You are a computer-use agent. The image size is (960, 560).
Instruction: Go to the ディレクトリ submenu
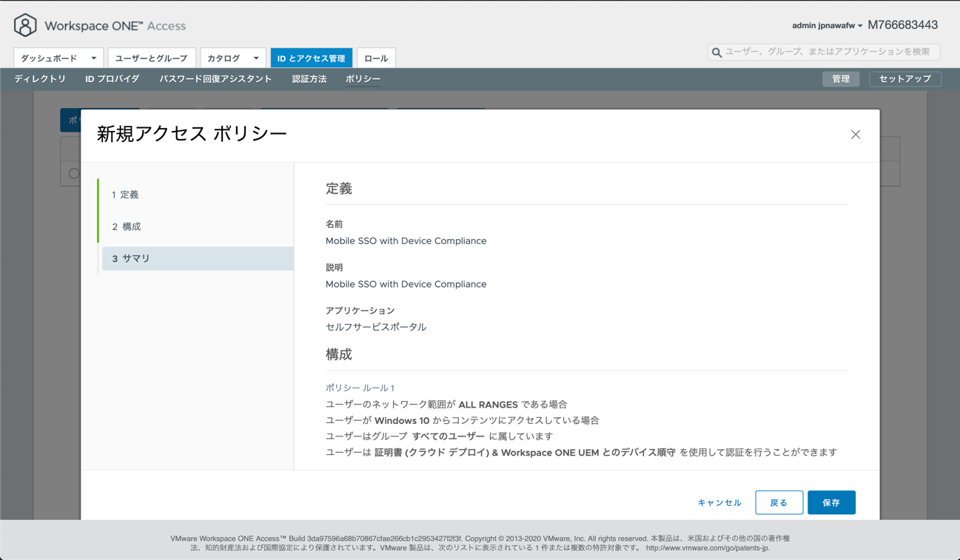(x=40, y=79)
